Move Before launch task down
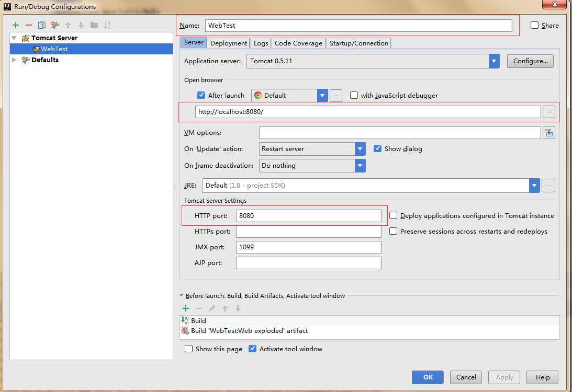This screenshot has width=572, height=392. coord(238,308)
